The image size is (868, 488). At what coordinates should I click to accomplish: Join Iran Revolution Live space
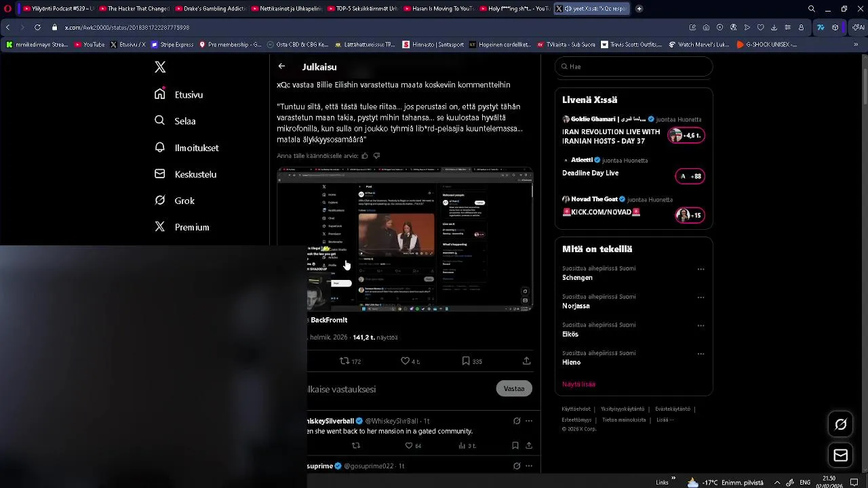[686, 136]
